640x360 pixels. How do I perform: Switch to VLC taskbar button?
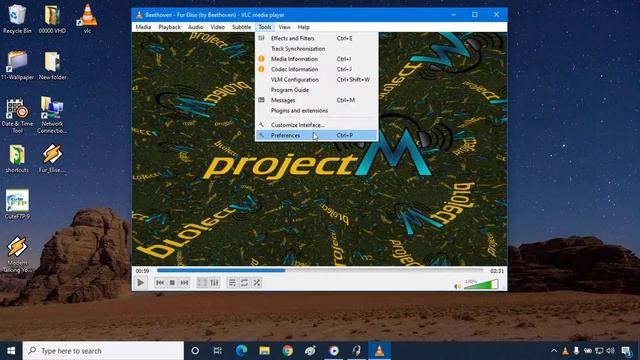380,351
